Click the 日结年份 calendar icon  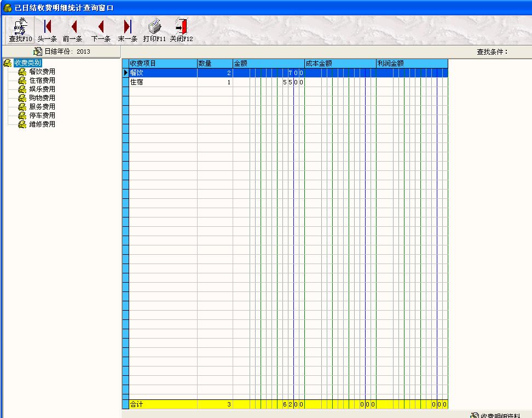click(38, 51)
